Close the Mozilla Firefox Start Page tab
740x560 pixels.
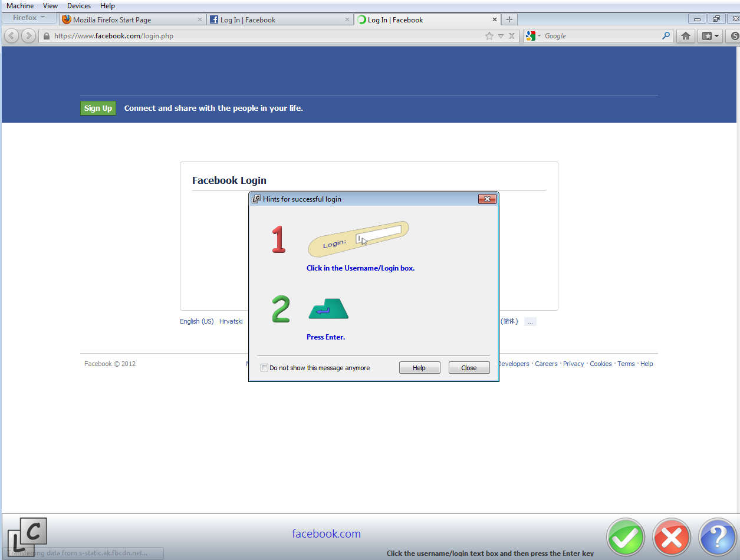[x=199, y=19]
